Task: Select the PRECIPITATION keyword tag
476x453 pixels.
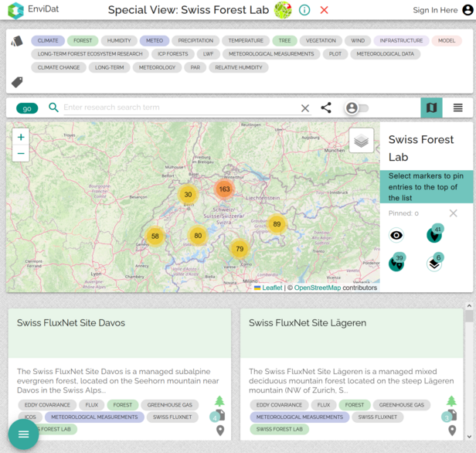Action: 195,40
